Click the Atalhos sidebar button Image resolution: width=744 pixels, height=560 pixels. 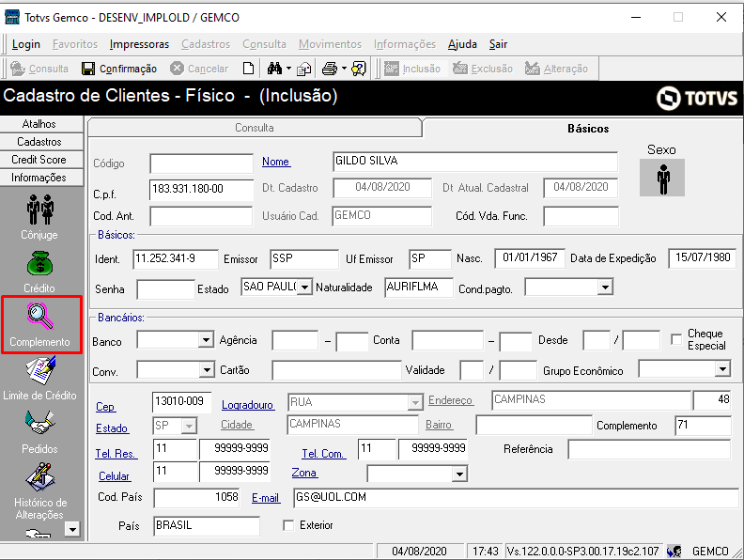coord(41,124)
